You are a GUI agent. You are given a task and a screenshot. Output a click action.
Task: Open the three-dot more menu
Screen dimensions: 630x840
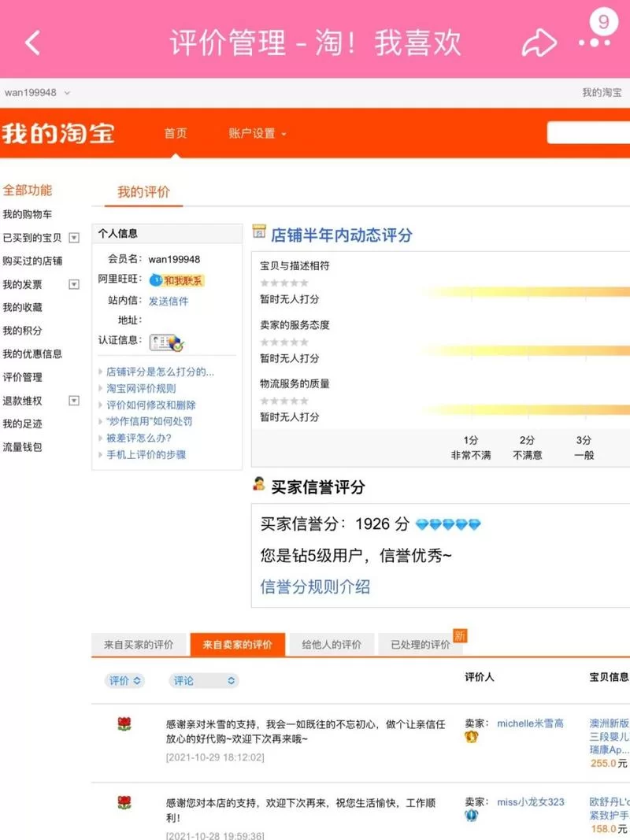[595, 43]
